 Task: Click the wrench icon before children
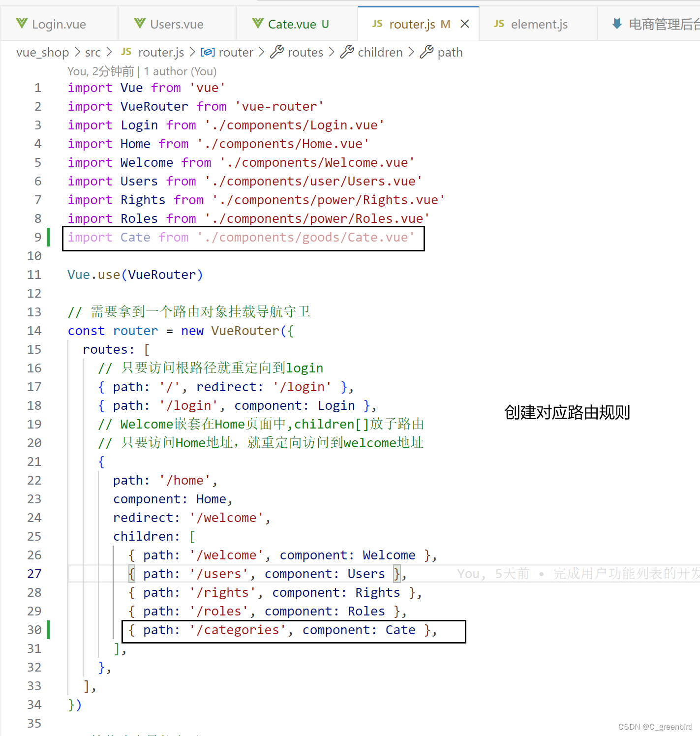[x=347, y=52]
